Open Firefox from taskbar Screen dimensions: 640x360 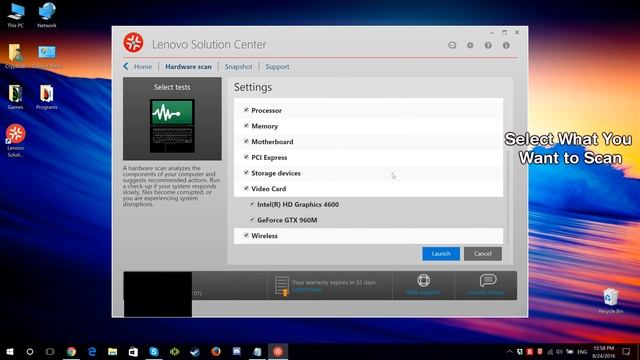pyautogui.click(x=216, y=351)
